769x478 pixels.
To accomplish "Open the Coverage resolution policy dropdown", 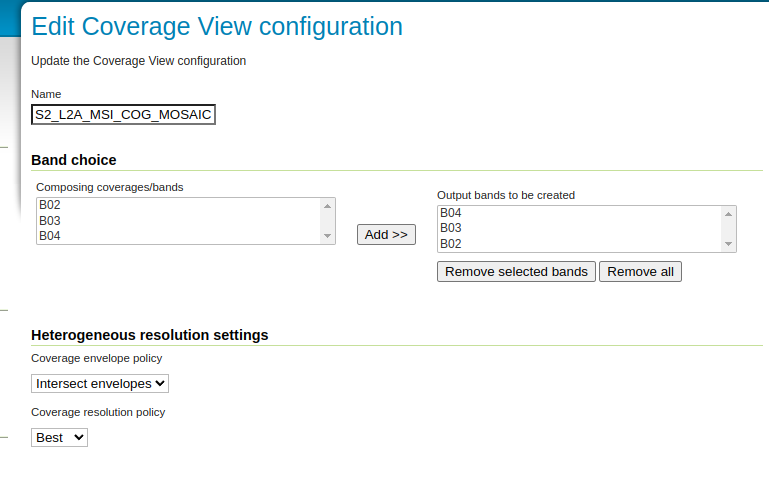I will coord(59,437).
